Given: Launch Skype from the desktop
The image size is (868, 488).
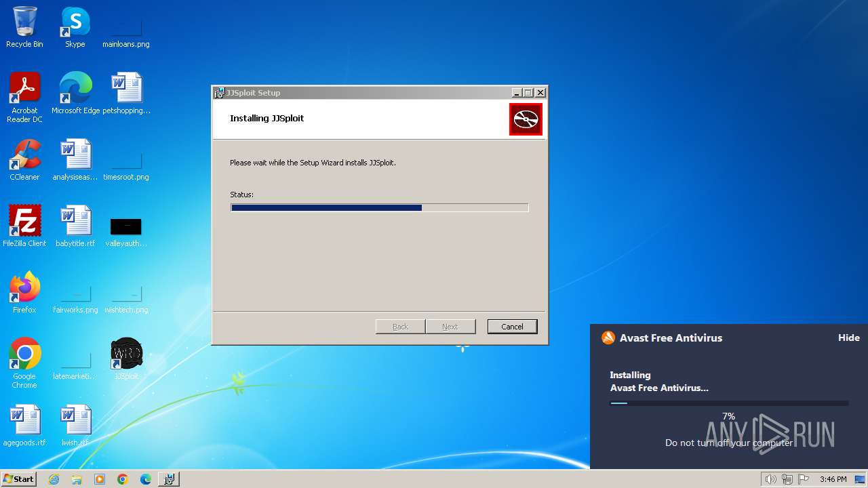Looking at the screenshot, I should [x=75, y=27].
